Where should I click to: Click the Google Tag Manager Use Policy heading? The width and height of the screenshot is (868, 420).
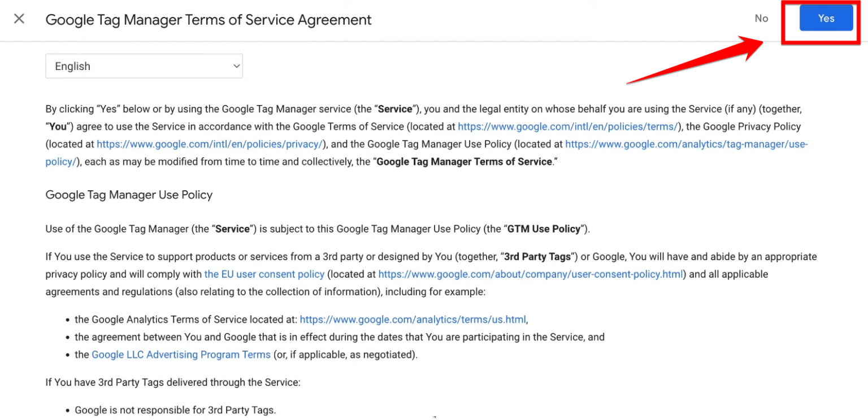(129, 195)
